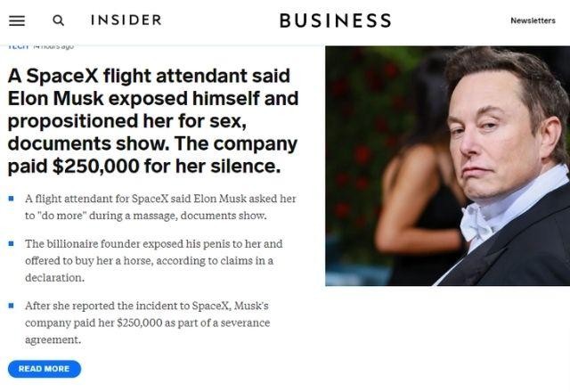This screenshot has height=392, width=570.
Task: Select the TECH category label
Action: pyautogui.click(x=18, y=45)
